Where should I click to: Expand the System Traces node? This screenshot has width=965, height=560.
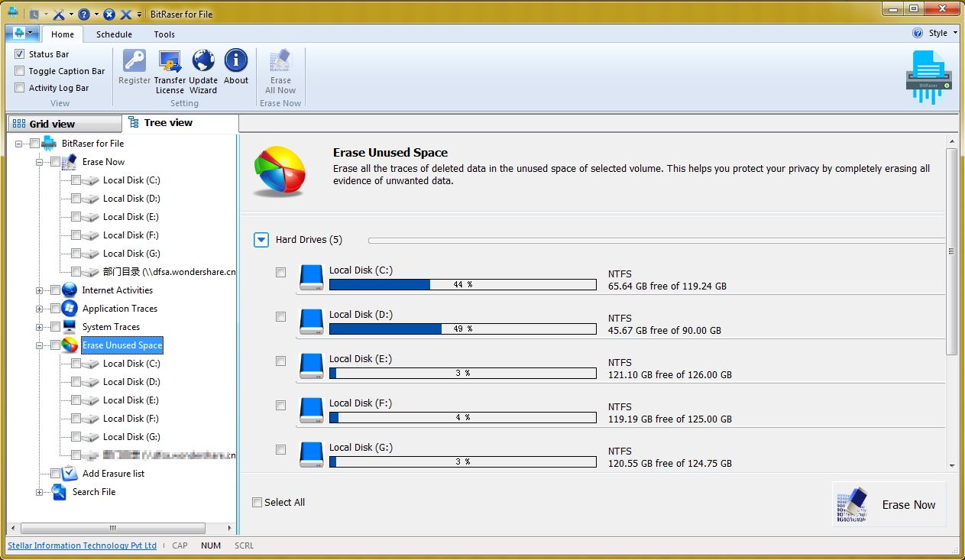[40, 327]
